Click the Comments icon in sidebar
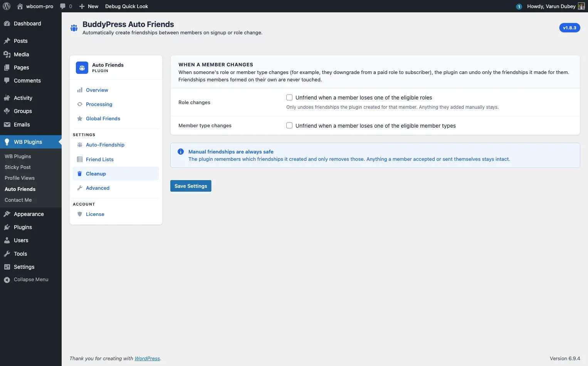Viewport: 588px width, 366px height. click(x=7, y=81)
